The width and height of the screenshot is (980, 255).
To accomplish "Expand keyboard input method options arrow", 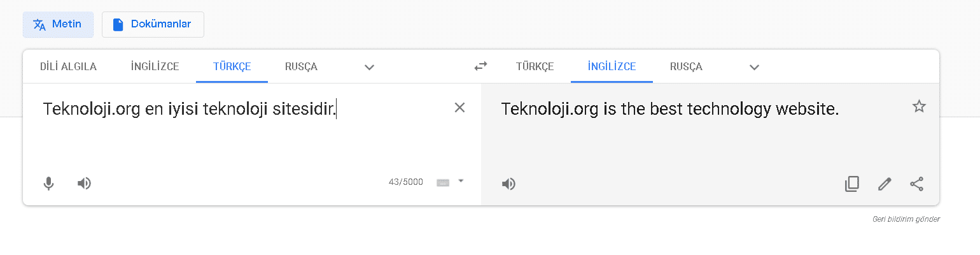I will 461,181.
